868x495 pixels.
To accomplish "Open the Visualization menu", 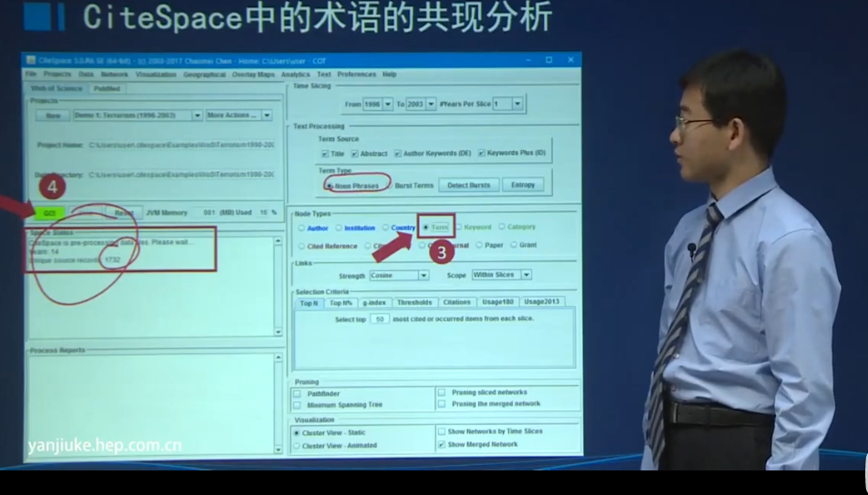I will [x=156, y=75].
